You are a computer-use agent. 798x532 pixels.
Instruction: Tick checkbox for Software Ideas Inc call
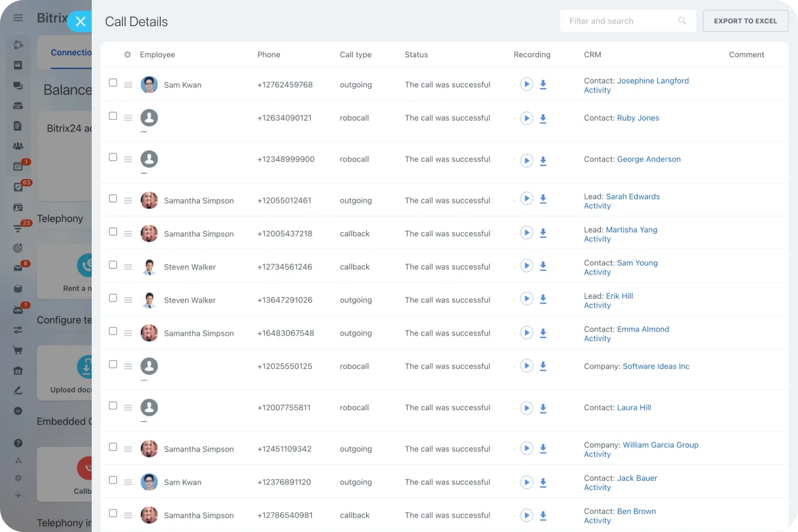[x=113, y=364]
